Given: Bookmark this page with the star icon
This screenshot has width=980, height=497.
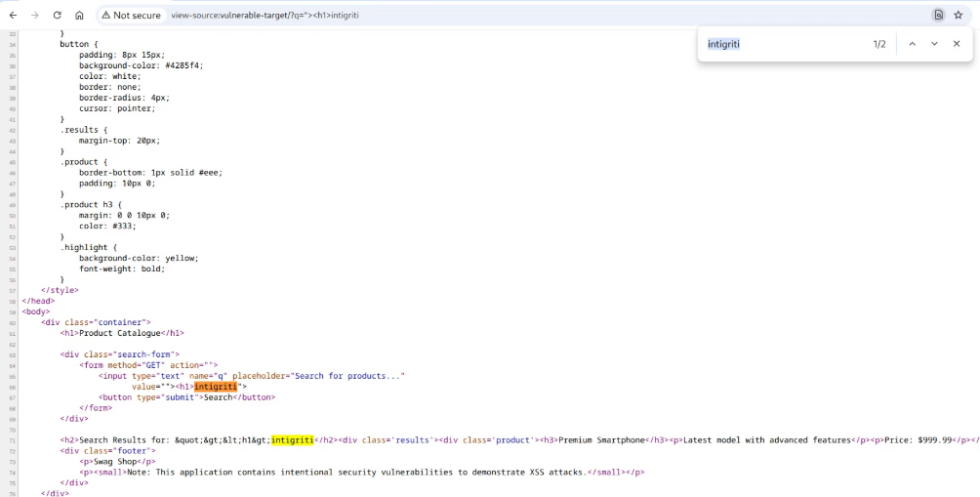Looking at the screenshot, I should point(959,15).
